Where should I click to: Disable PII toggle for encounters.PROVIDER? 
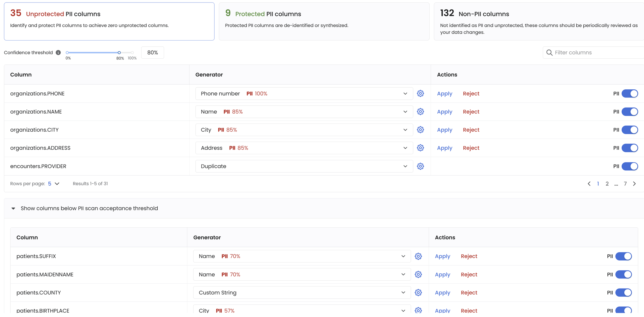tap(629, 166)
